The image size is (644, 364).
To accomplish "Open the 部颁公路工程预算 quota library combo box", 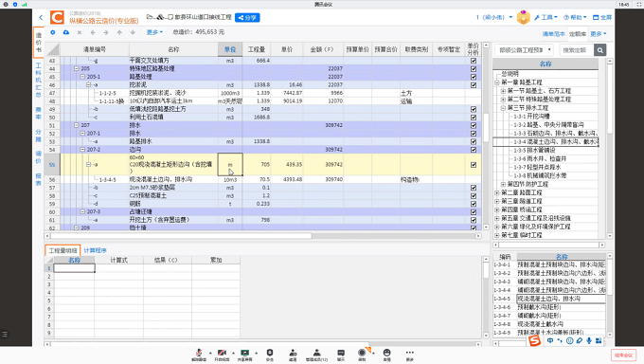I will 525,50.
